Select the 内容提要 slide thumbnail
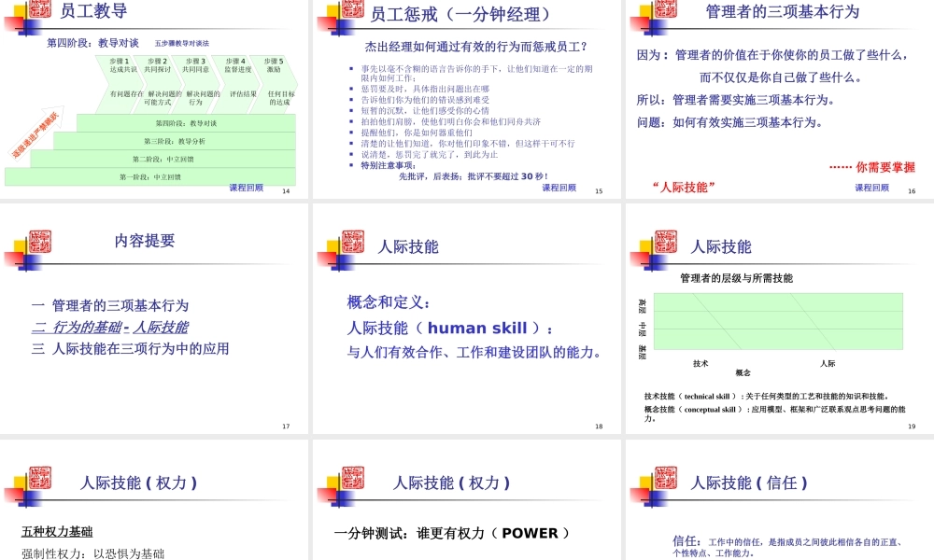The image size is (934, 560). coord(154,318)
